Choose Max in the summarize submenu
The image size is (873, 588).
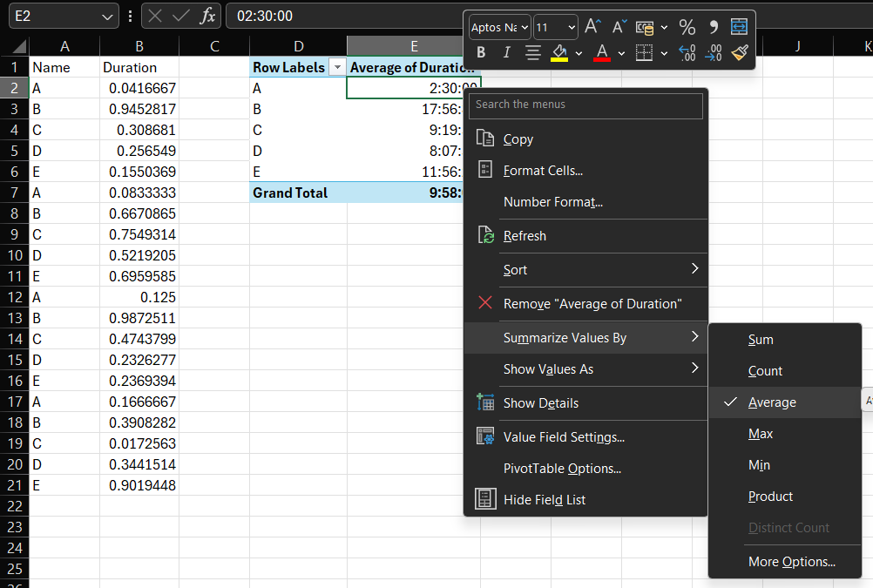(x=785, y=434)
